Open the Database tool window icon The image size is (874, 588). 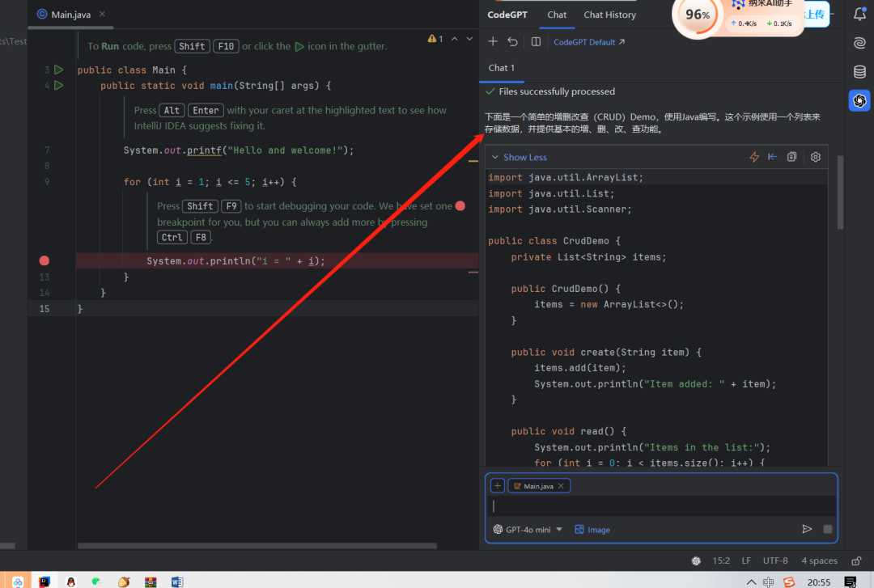pos(859,71)
